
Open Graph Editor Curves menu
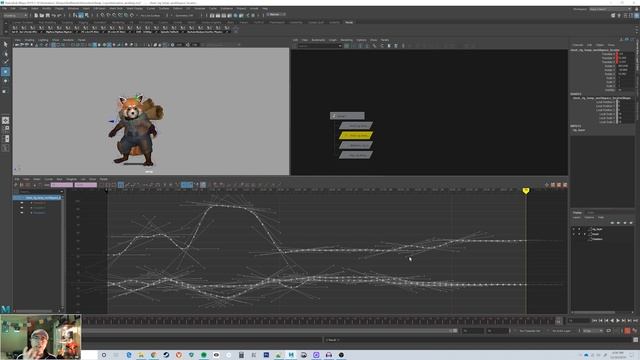coord(49,179)
